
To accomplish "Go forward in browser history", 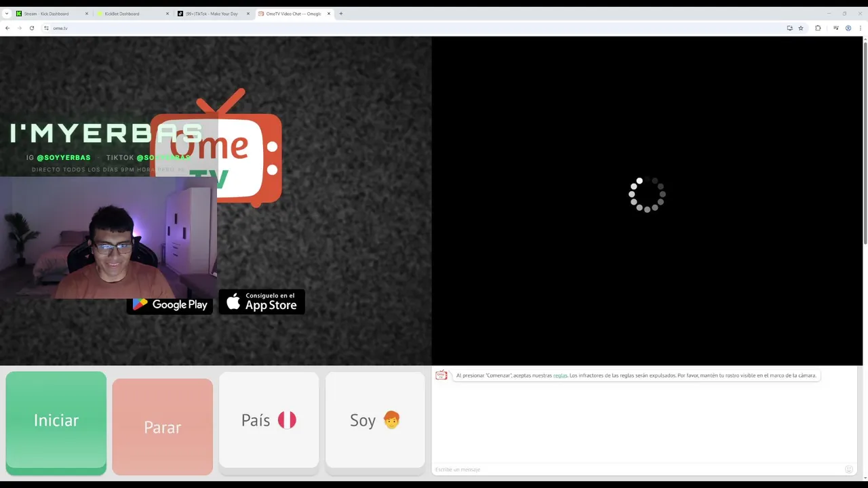I will click(x=20, y=28).
